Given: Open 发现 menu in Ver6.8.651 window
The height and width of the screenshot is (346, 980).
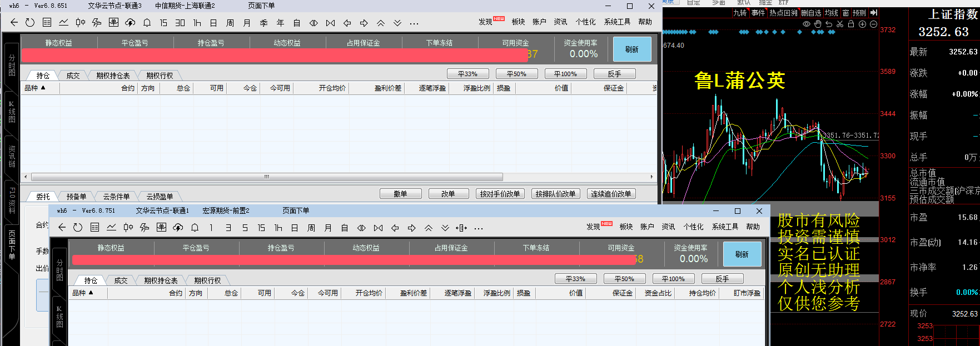Looking at the screenshot, I should pos(485,22).
